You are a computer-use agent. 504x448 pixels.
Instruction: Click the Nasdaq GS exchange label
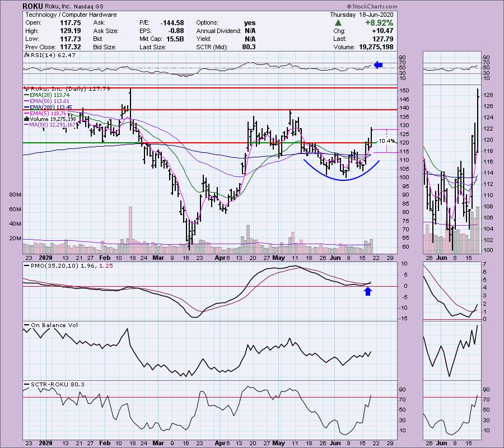pyautogui.click(x=88, y=6)
